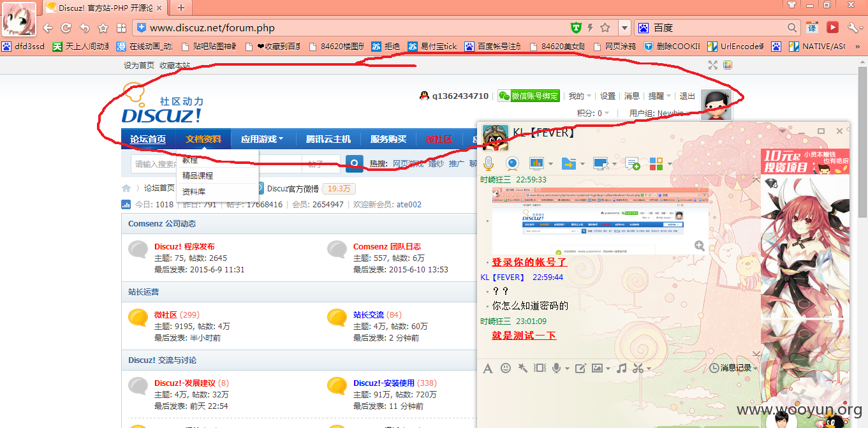Click the undo closed tab arrow icon
The image size is (868, 428).
[x=84, y=28]
